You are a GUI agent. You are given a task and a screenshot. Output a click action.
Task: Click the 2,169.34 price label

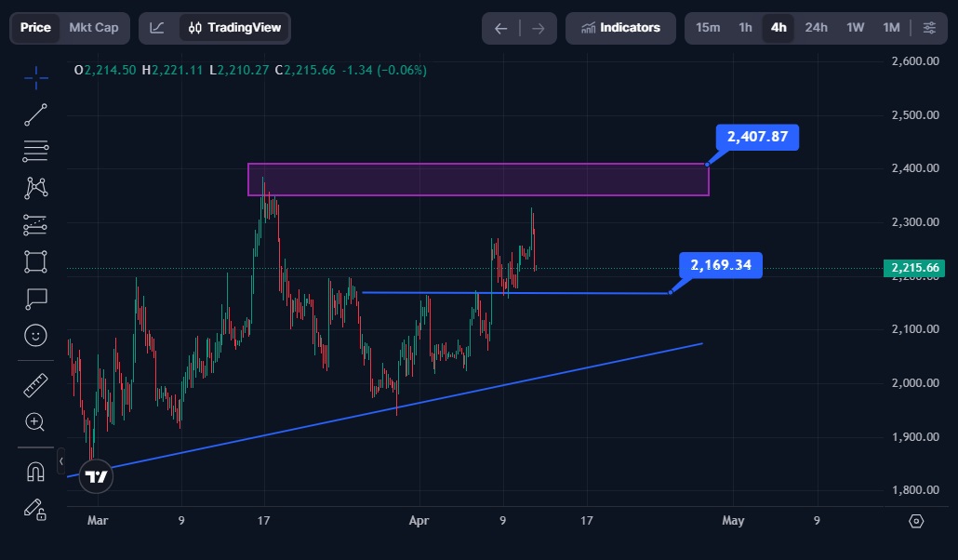pos(721,265)
